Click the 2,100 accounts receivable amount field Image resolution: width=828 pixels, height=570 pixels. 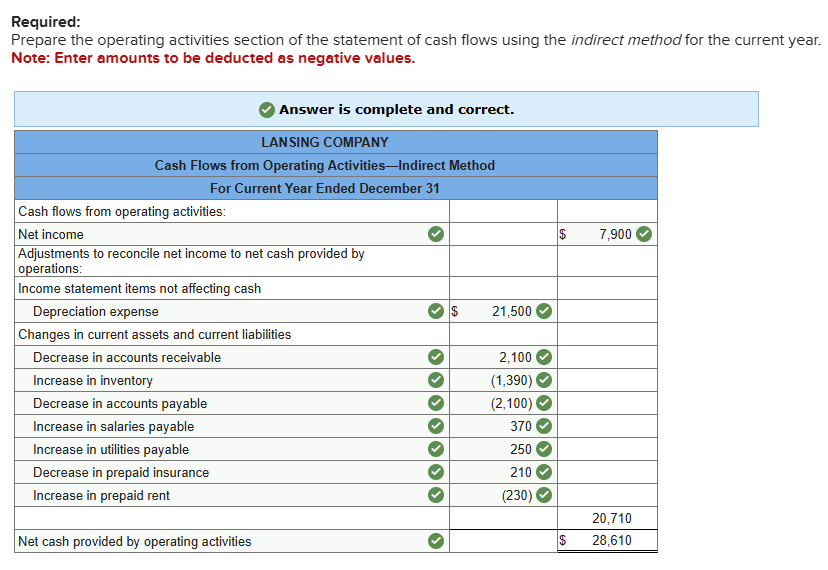click(x=505, y=357)
